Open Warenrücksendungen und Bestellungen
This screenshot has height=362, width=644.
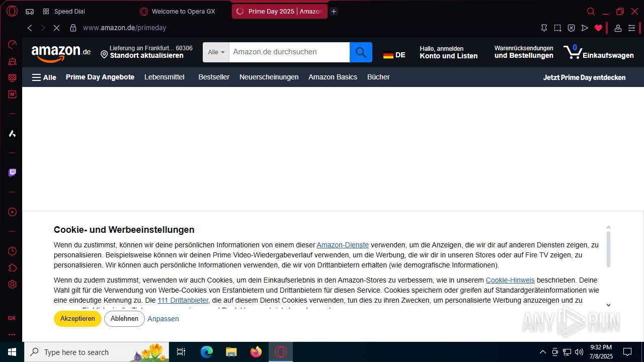[x=524, y=52]
